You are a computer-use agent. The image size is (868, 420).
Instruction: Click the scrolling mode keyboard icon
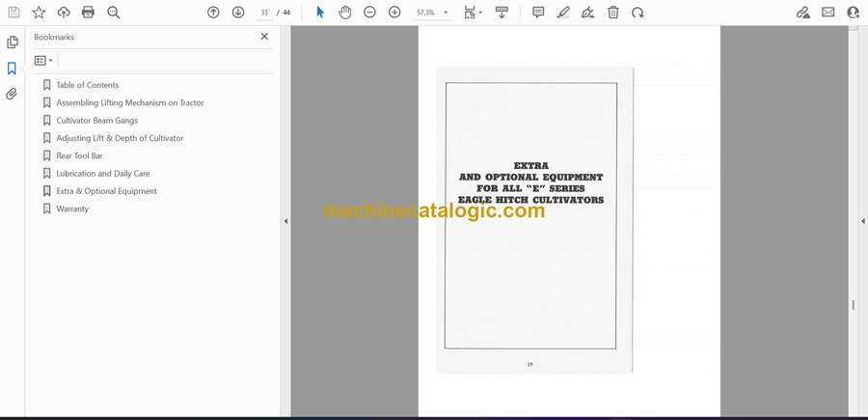tap(502, 13)
